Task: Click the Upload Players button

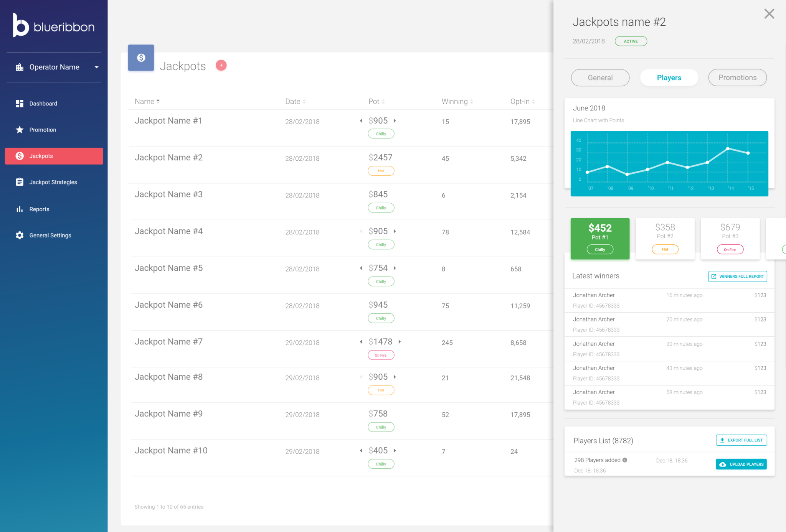Action: [x=741, y=464]
